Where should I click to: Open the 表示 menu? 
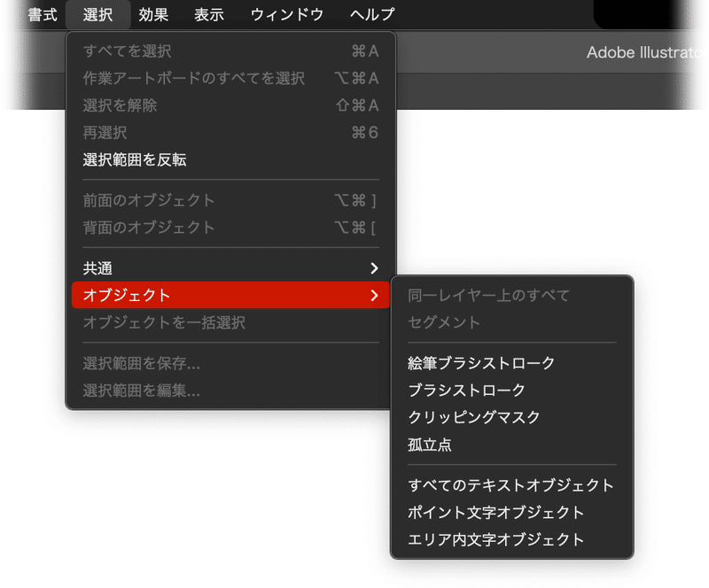coord(209,14)
